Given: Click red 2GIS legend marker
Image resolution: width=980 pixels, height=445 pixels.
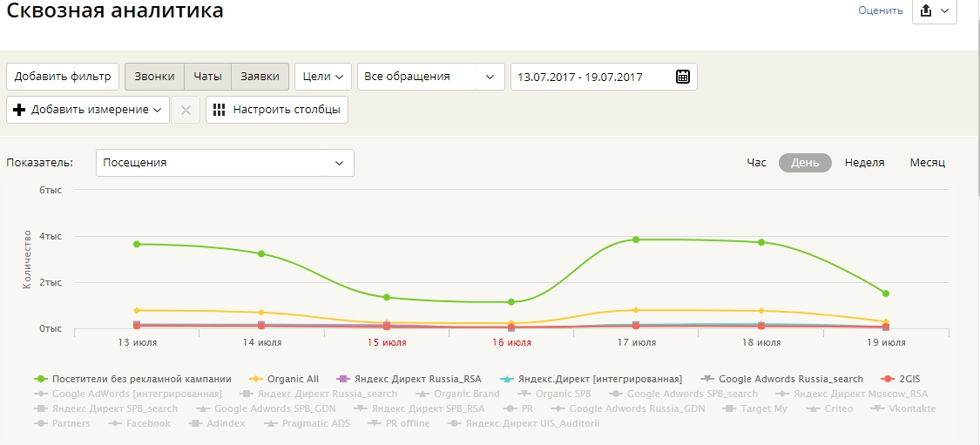Looking at the screenshot, I should 887,379.
